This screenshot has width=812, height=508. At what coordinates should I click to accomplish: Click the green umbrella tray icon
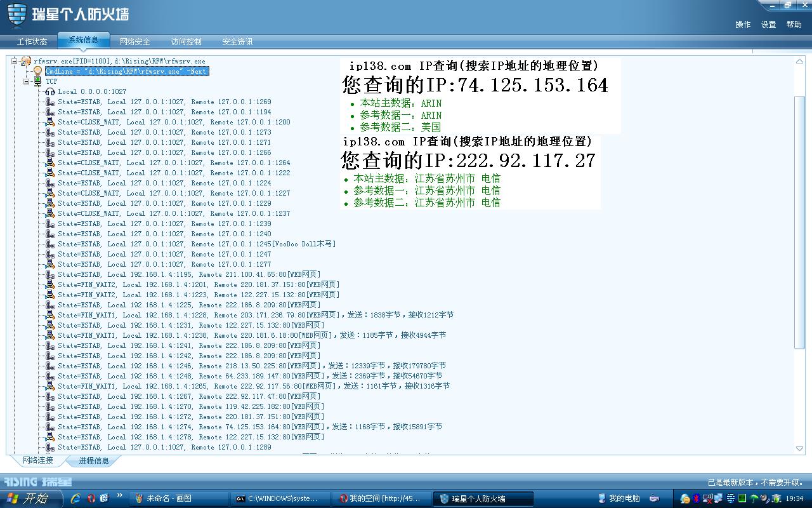(x=754, y=498)
